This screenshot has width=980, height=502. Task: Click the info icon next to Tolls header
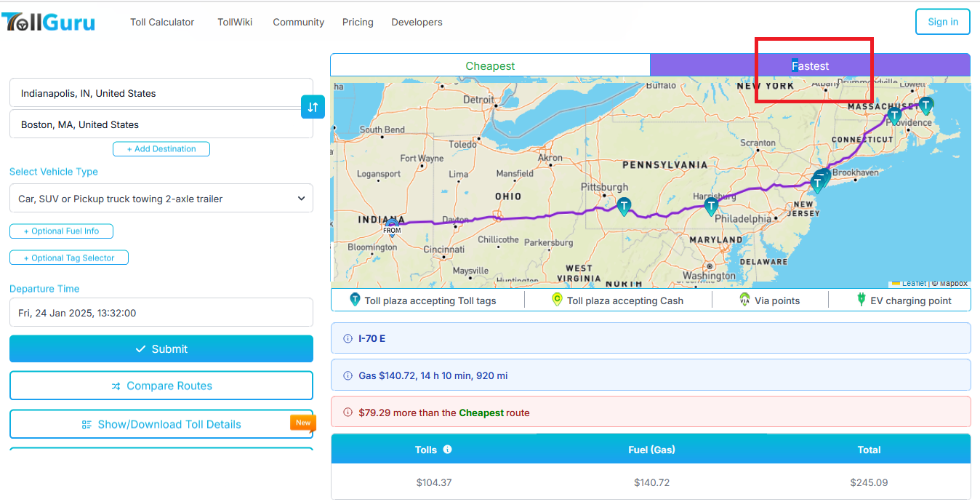448,450
